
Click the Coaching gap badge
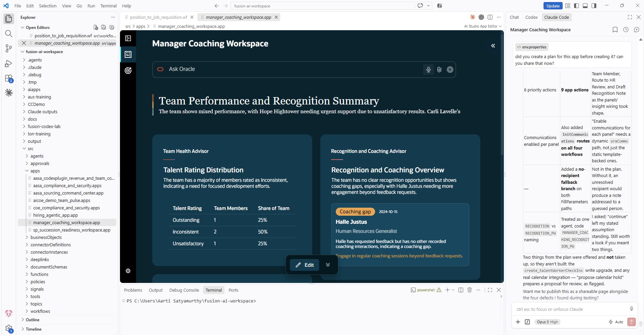pyautogui.click(x=355, y=212)
